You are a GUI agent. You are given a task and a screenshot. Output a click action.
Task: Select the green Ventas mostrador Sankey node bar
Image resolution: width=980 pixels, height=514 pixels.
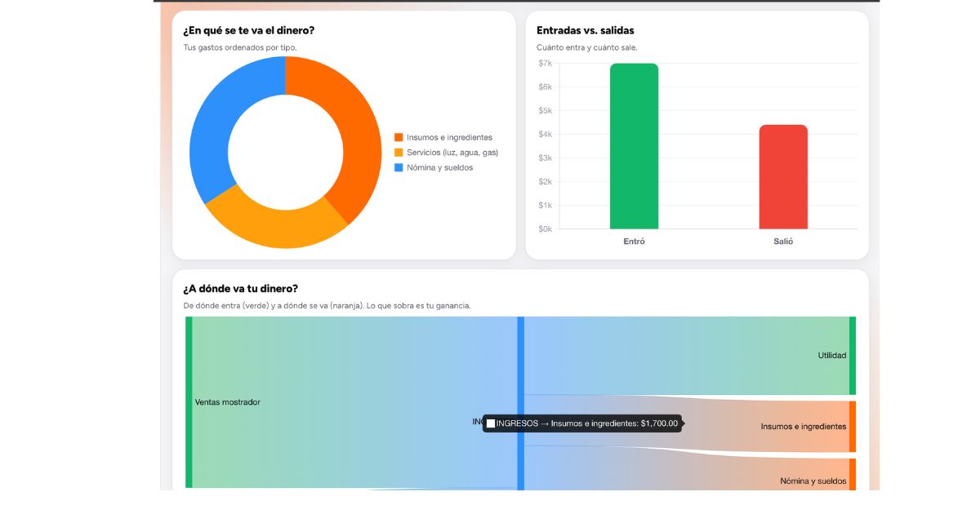pyautogui.click(x=189, y=402)
